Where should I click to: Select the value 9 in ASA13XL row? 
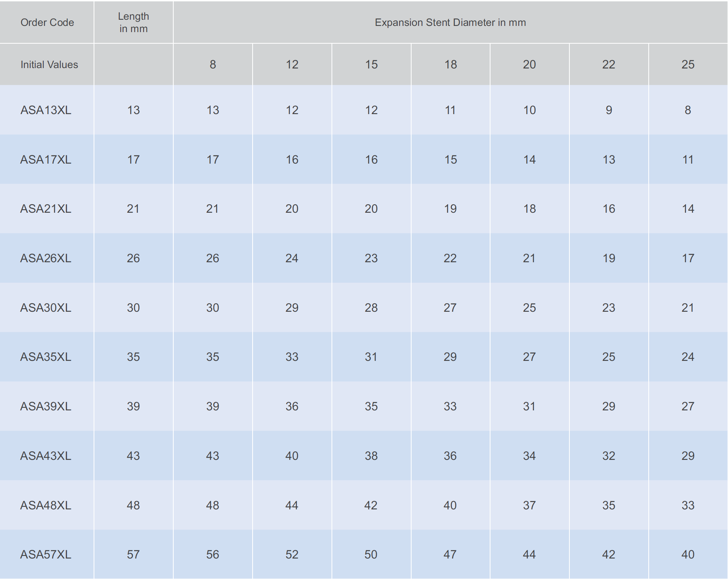tap(609, 110)
